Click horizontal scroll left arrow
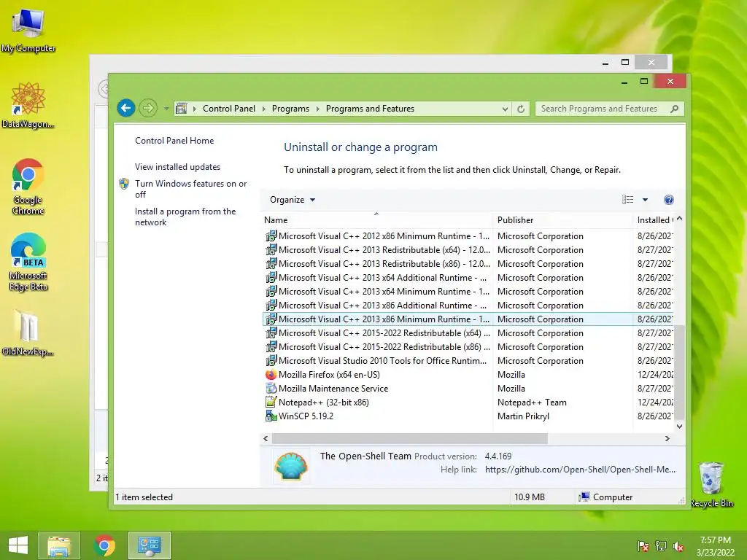 (x=266, y=438)
